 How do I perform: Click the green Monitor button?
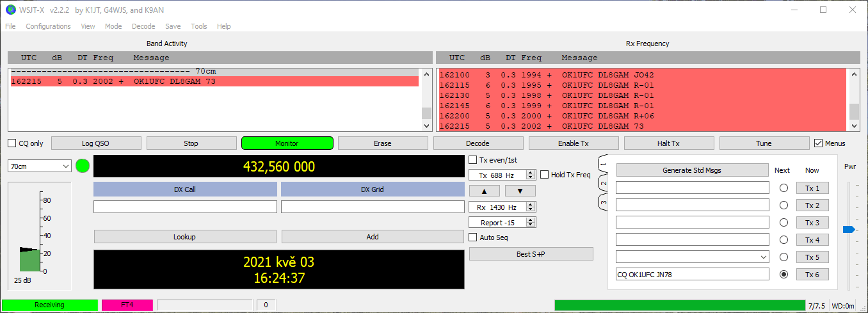click(287, 143)
